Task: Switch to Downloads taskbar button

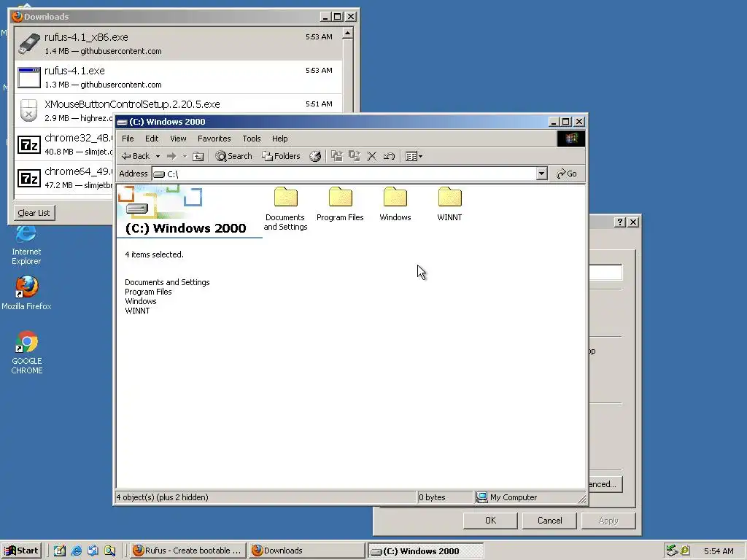Action: coord(307,551)
